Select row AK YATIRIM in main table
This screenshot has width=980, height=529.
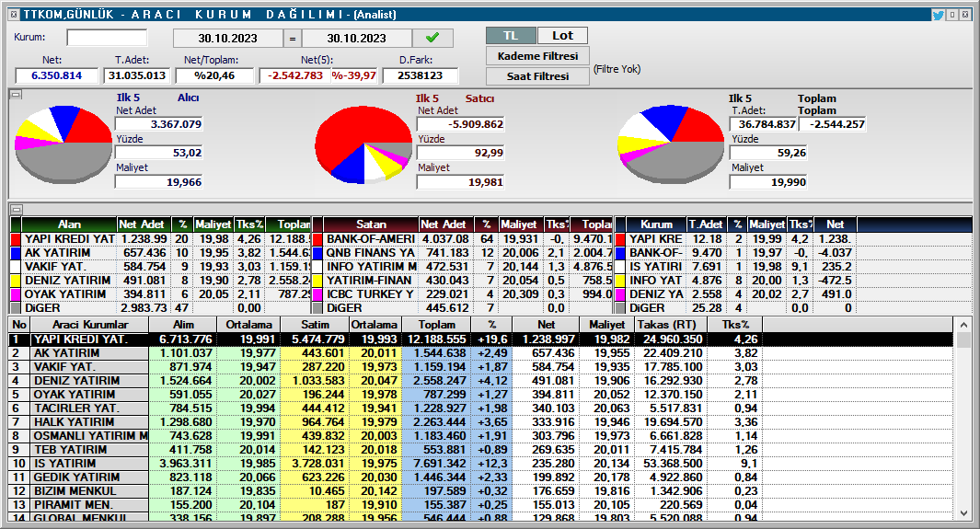481,353
